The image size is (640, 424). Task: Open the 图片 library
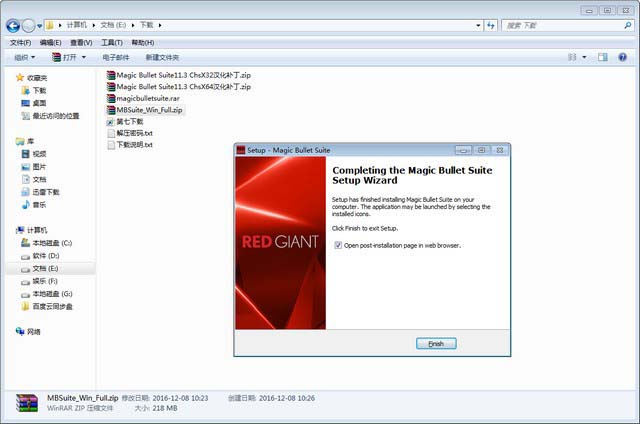34,166
